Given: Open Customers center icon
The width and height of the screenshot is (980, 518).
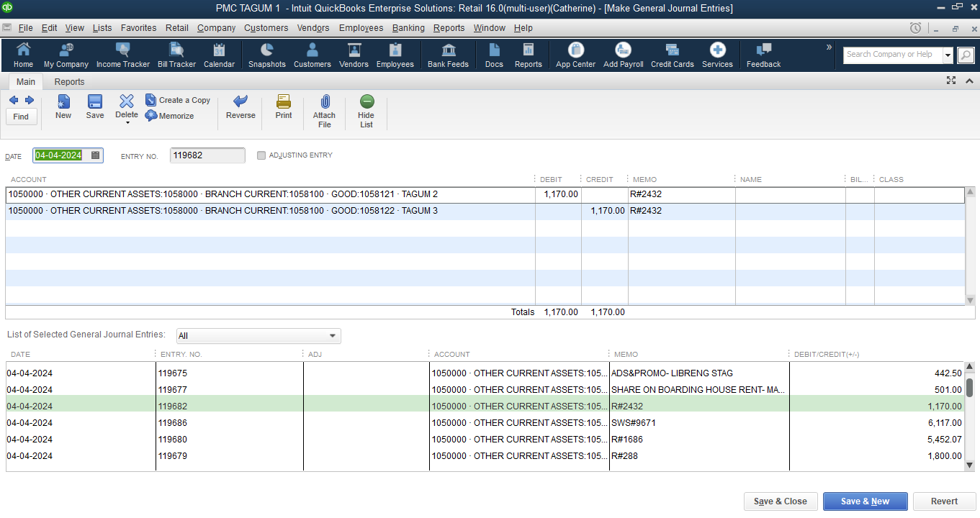Looking at the screenshot, I should tap(313, 55).
